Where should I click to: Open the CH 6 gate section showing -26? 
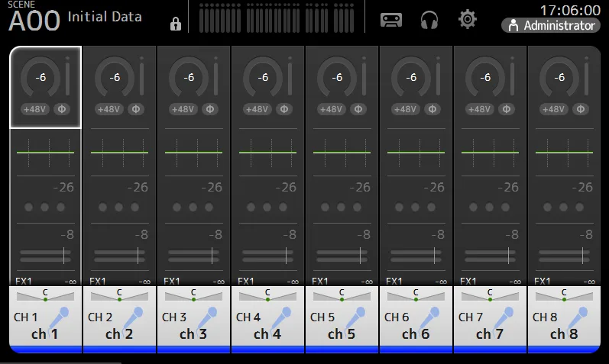click(x=416, y=199)
